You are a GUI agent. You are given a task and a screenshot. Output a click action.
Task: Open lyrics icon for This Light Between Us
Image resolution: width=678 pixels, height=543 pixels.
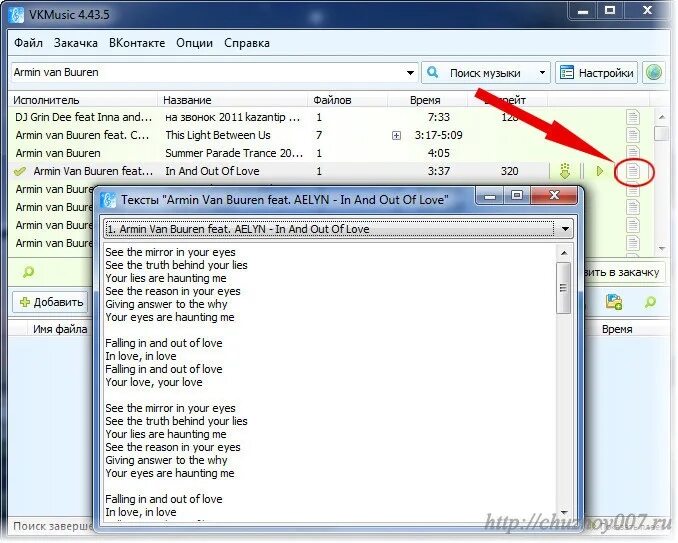(633, 135)
